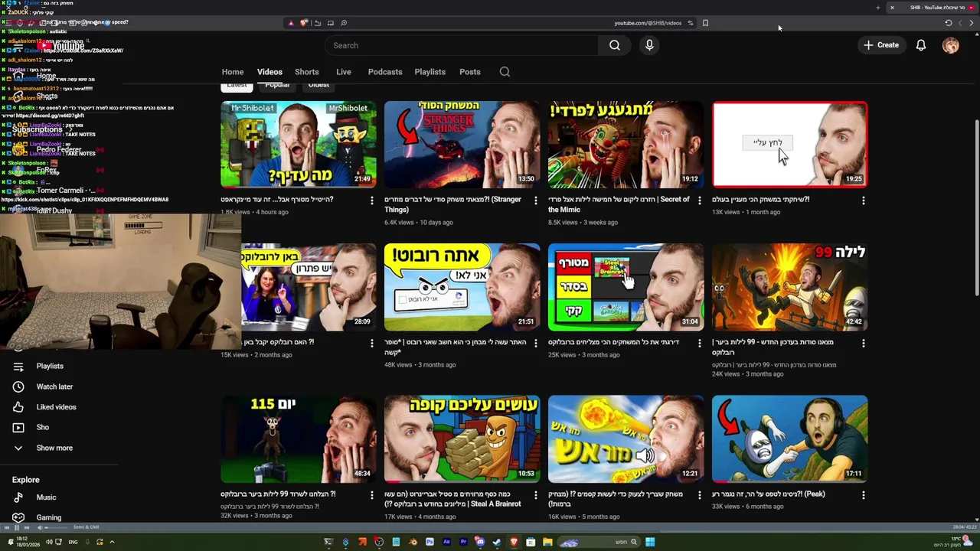Open the MrShibolet Minecraft video thumbnail
Viewport: 980px width, 551px height.
click(x=299, y=145)
